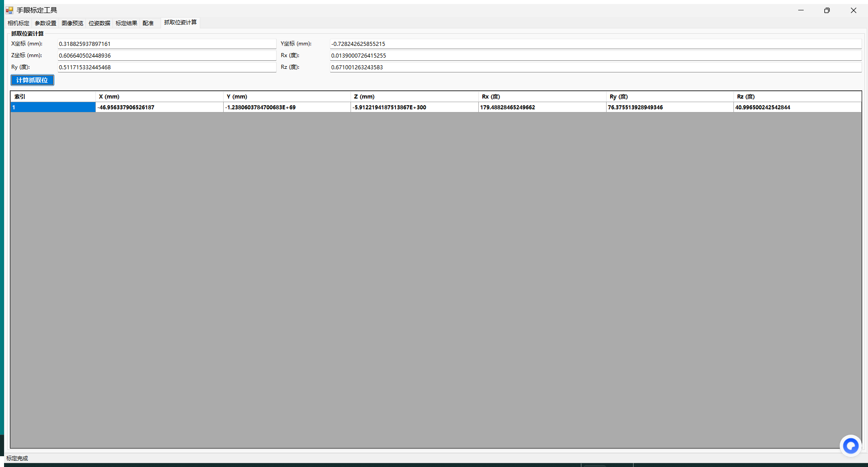
Task: Focus the X坐标 (mm) input field
Action: click(167, 44)
